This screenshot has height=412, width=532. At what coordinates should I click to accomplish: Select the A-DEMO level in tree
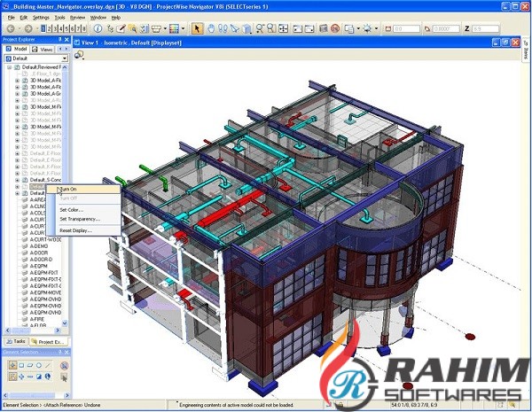[x=39, y=246]
